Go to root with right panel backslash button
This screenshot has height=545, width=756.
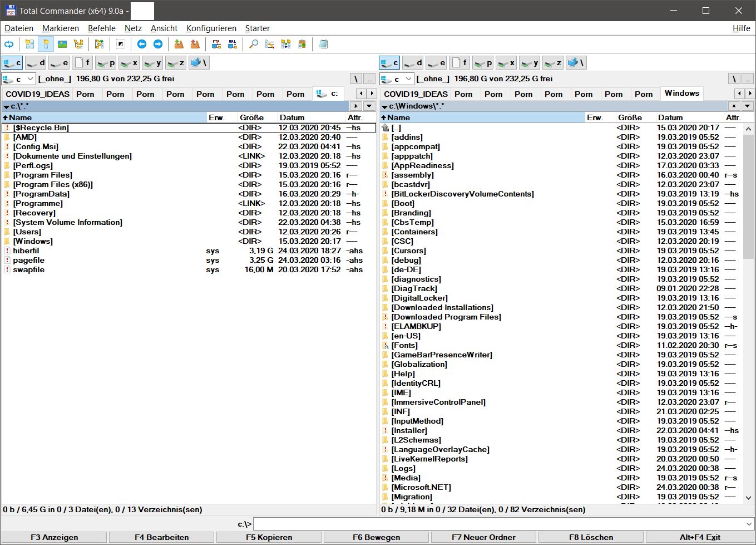point(734,79)
